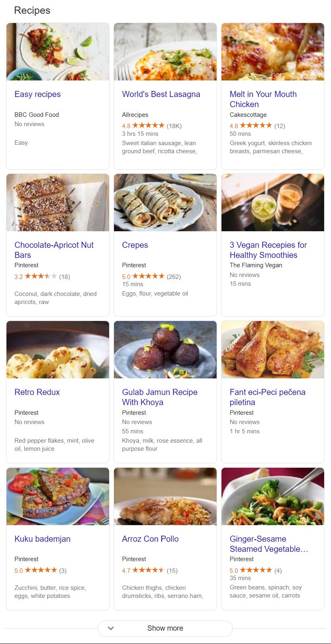Click the star rating for Crepes
The image size is (331, 644).
[148, 277]
